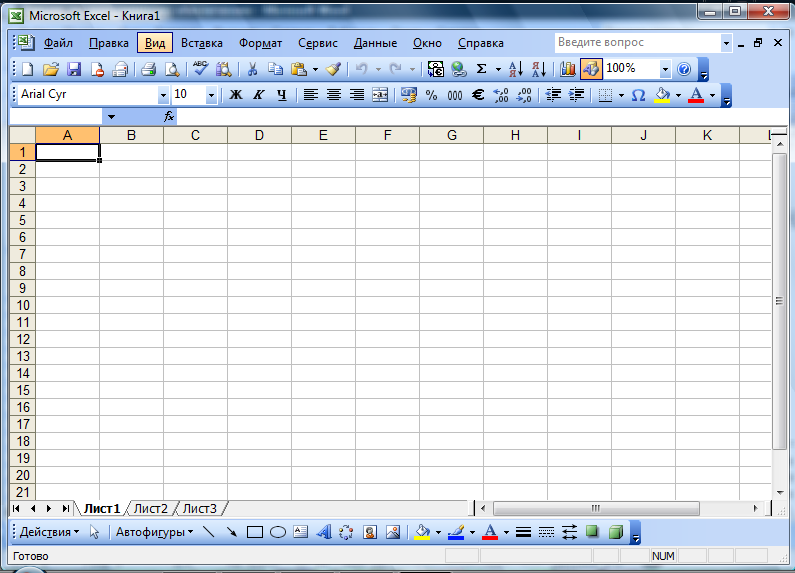Open an existing file via folder icon

pyautogui.click(x=51, y=69)
